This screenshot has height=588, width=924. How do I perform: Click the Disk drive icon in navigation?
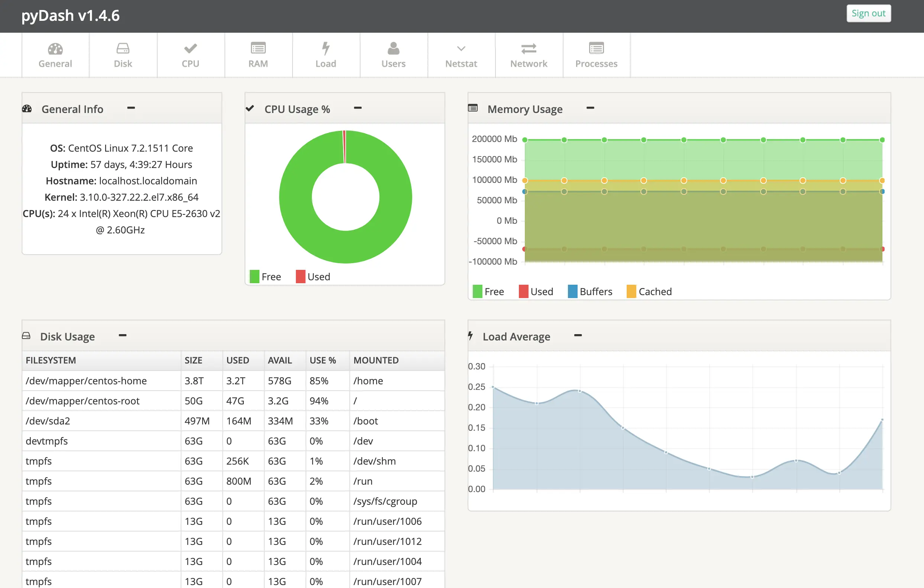coord(123,49)
